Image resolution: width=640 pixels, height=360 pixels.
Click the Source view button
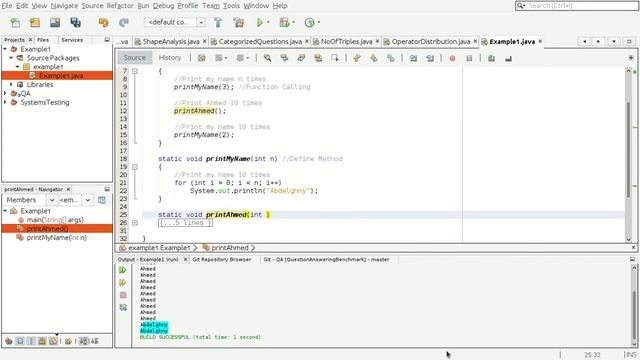[135, 58]
